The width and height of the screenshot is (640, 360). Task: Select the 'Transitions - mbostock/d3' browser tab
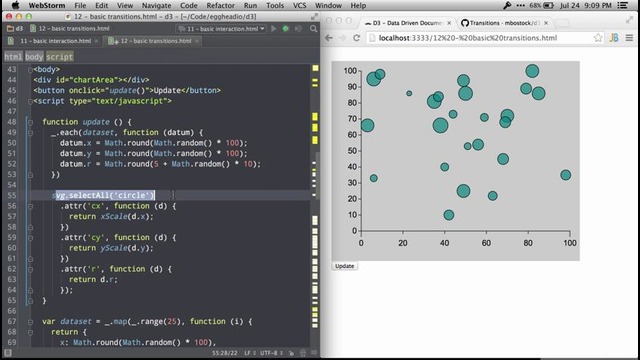(x=504, y=23)
